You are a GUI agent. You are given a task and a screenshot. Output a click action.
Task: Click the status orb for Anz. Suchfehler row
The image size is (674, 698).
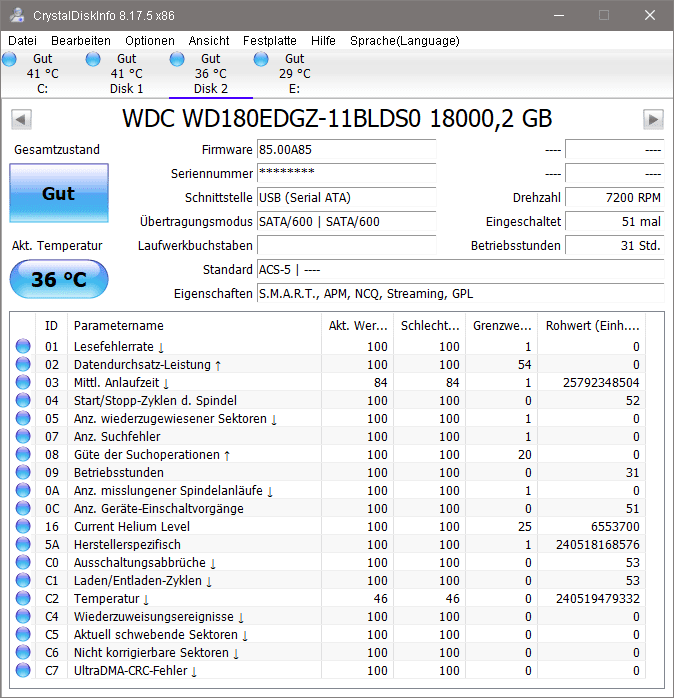23,436
